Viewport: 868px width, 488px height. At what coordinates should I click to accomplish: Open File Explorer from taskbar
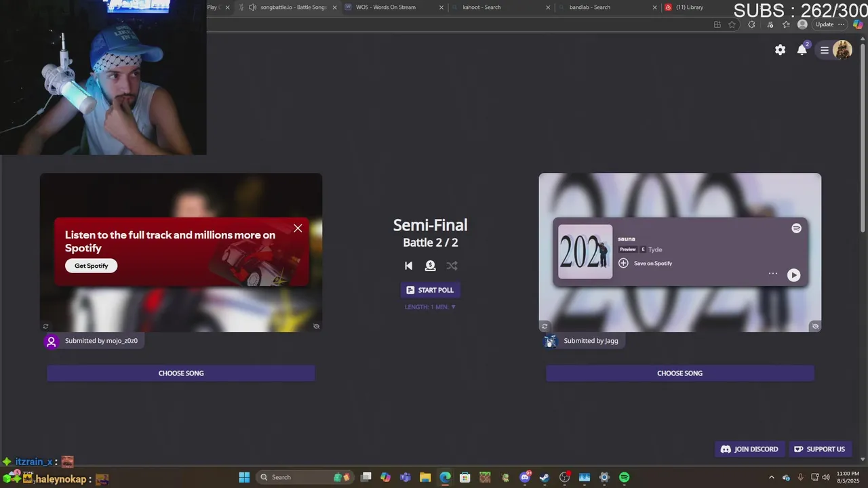(425, 477)
